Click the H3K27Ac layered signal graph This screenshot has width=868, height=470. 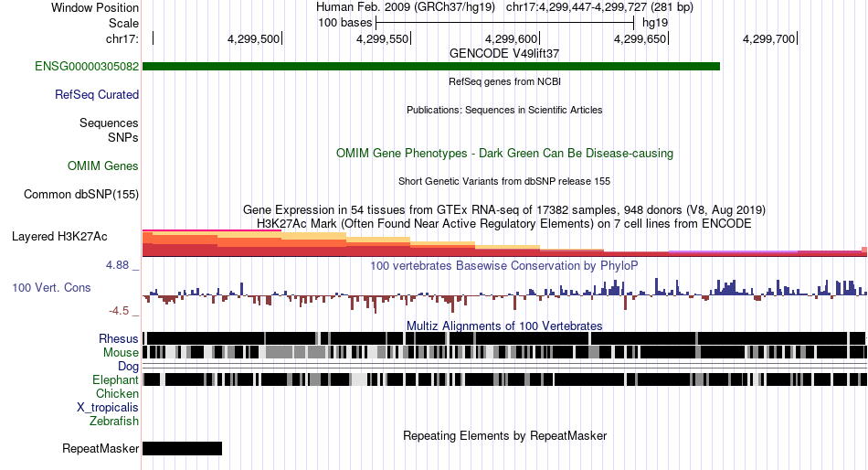click(504, 243)
